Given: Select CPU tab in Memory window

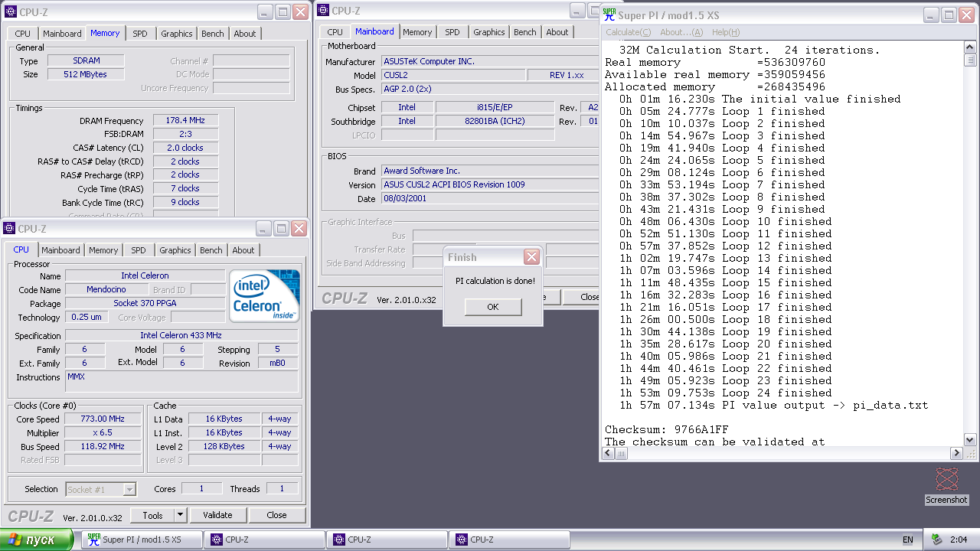Looking at the screenshot, I should tap(23, 34).
